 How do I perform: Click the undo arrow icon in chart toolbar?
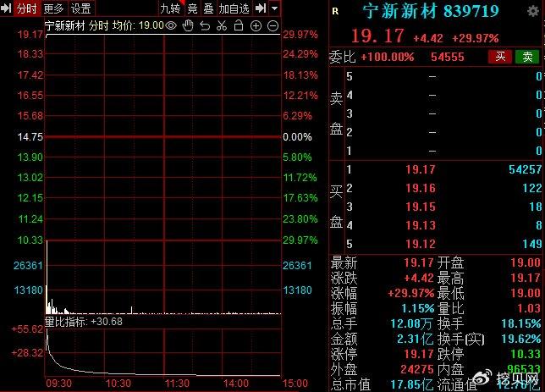(x=204, y=26)
